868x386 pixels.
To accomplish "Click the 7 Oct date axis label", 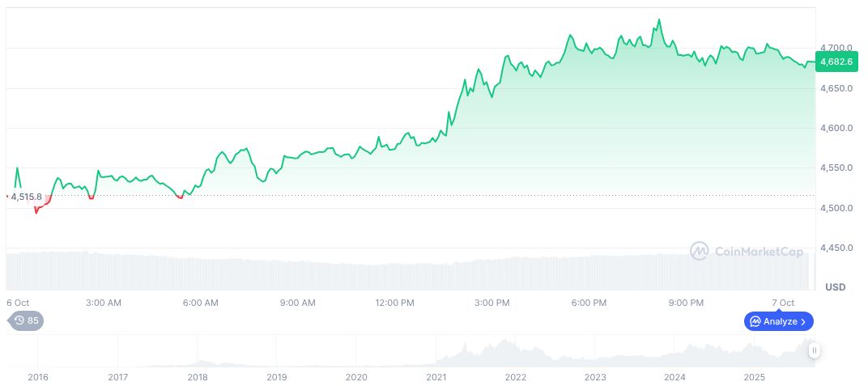I will click(783, 303).
